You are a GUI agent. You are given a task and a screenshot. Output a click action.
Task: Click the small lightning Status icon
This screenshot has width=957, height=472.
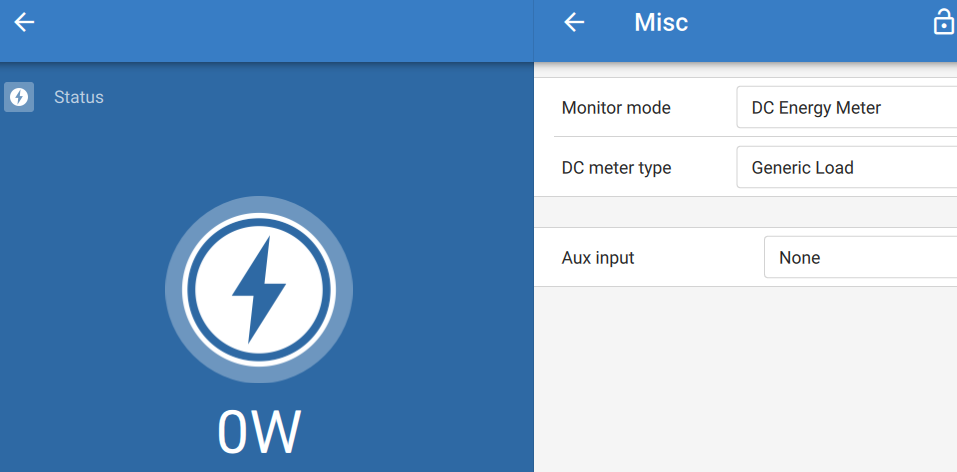(x=19, y=97)
